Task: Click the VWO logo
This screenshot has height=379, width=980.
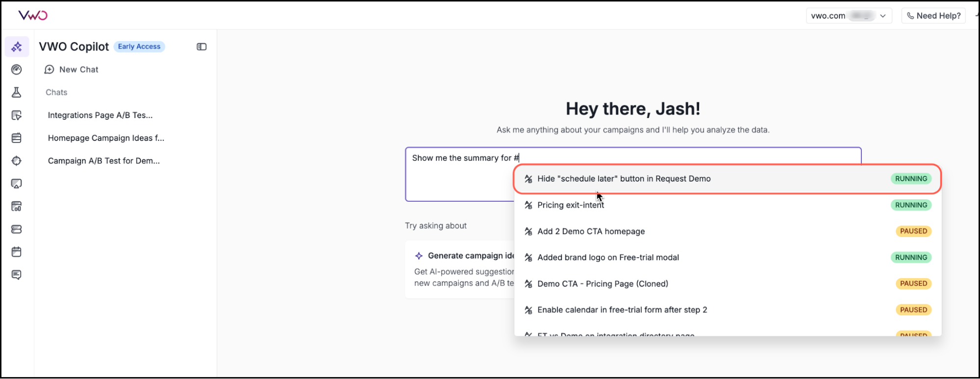Action: tap(33, 16)
